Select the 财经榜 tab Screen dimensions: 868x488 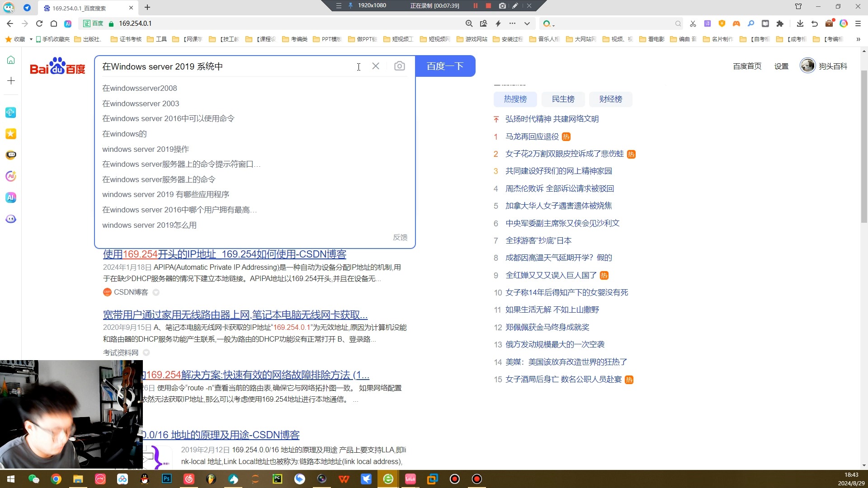611,99
